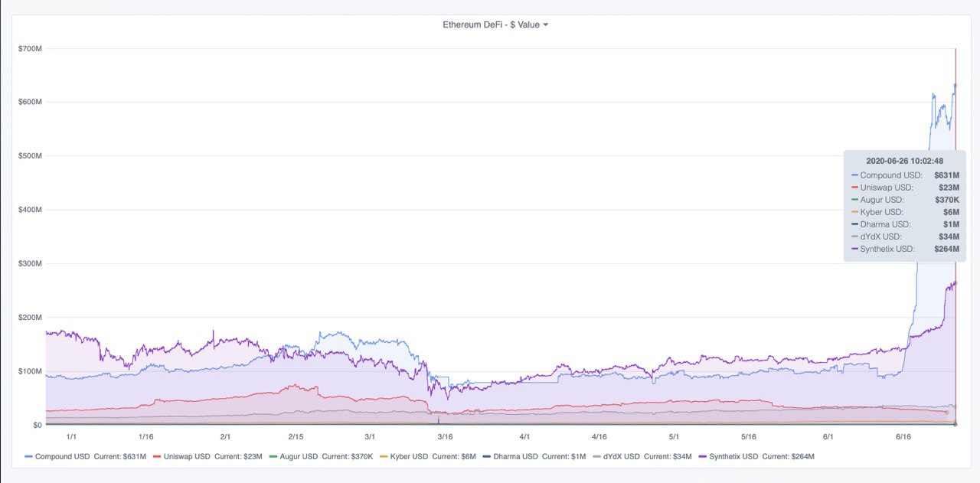Viewport: 980px width, 483px height.
Task: Click the $400M y-axis label
Action: 30,210
